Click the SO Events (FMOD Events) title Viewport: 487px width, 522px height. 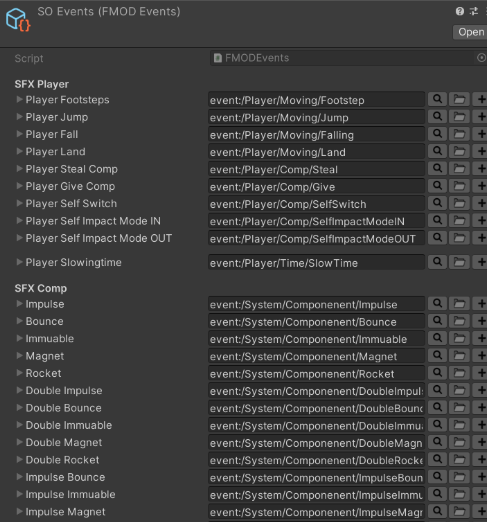(109, 12)
